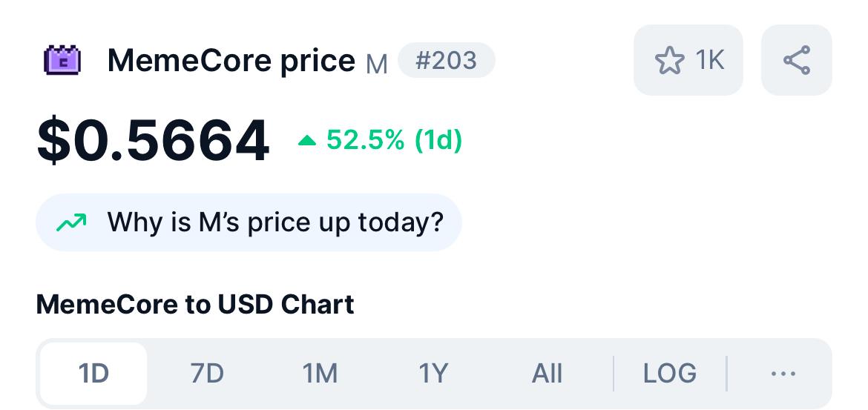
Task: Toggle LOG scale for the chart
Action: tap(670, 373)
